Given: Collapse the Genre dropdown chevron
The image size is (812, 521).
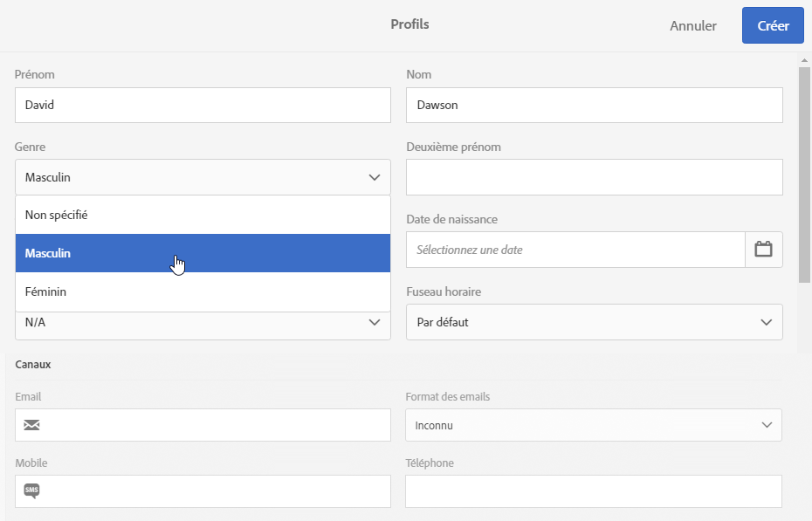Looking at the screenshot, I should click(375, 177).
